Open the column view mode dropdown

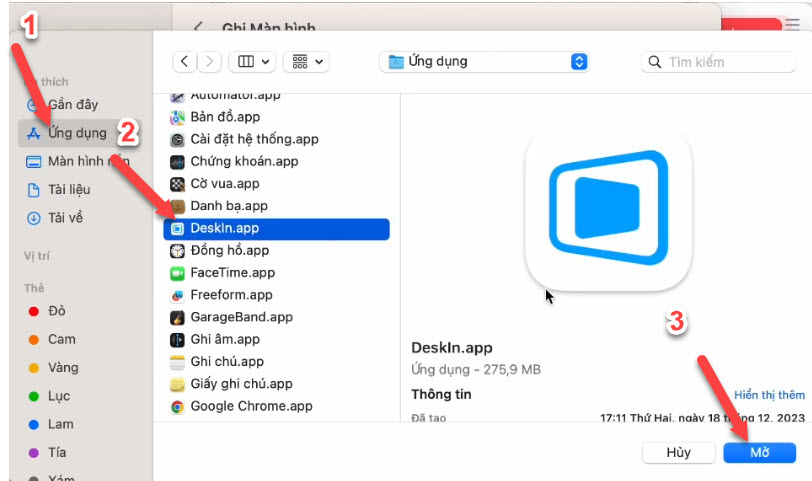click(x=253, y=62)
